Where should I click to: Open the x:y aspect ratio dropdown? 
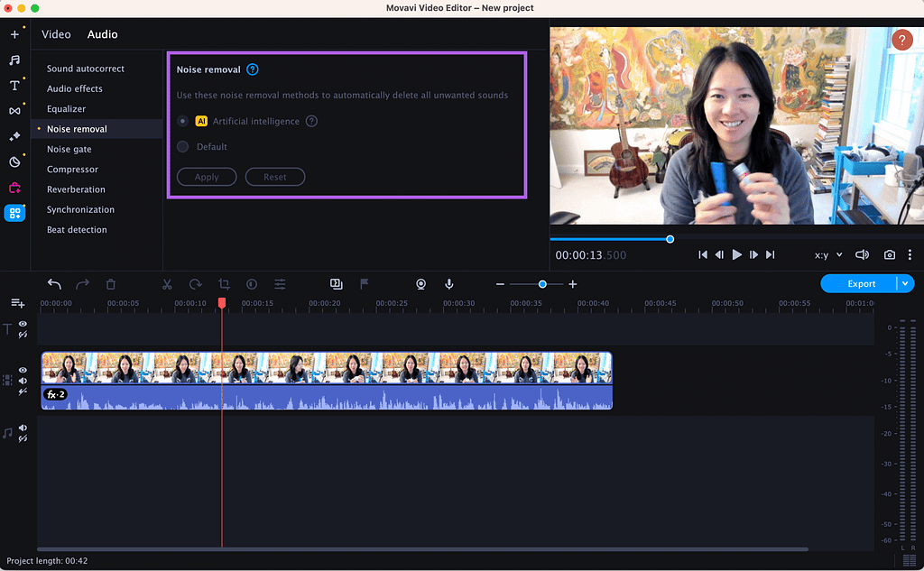point(827,255)
